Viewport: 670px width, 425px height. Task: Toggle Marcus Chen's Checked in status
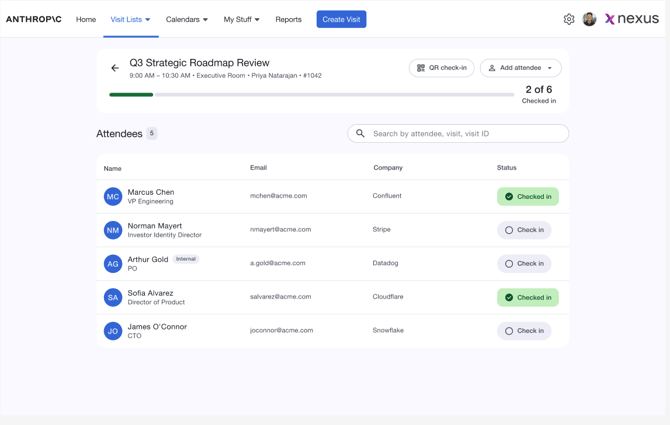pos(528,196)
